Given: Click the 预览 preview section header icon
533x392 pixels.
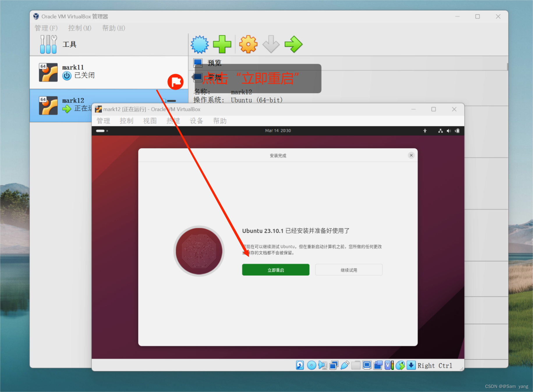Looking at the screenshot, I should point(198,63).
